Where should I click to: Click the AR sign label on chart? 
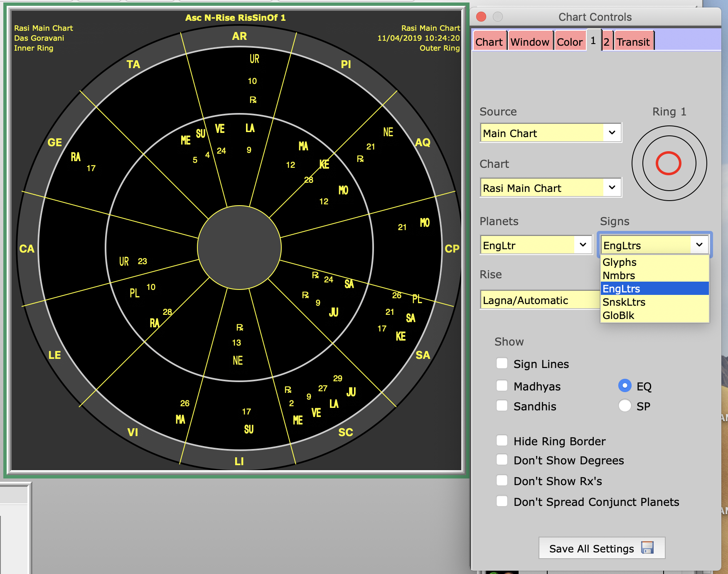[x=239, y=37]
